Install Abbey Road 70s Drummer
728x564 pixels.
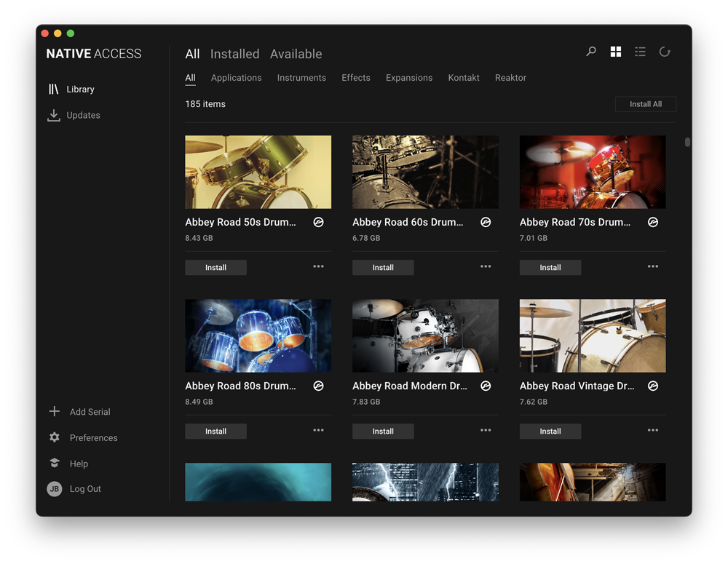coord(550,267)
